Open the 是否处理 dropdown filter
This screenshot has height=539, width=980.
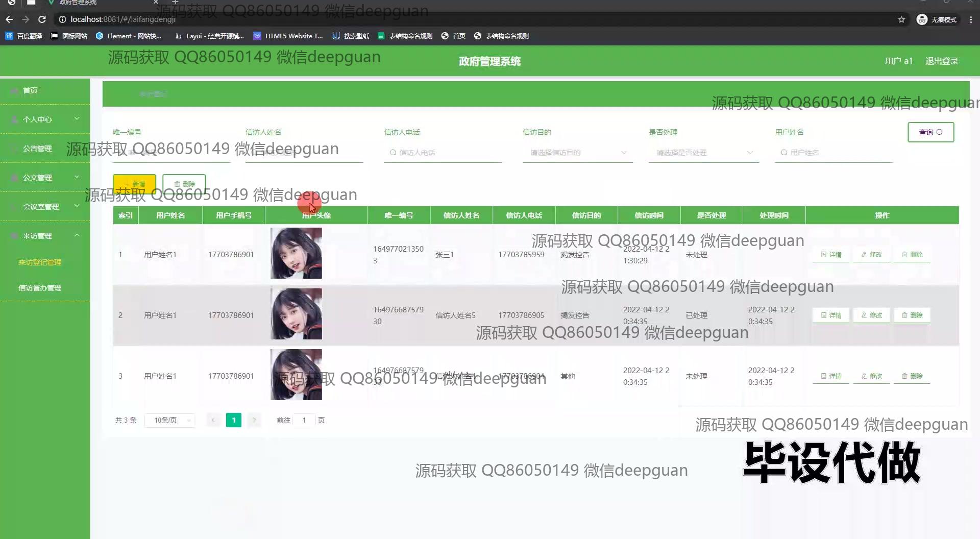coord(703,153)
